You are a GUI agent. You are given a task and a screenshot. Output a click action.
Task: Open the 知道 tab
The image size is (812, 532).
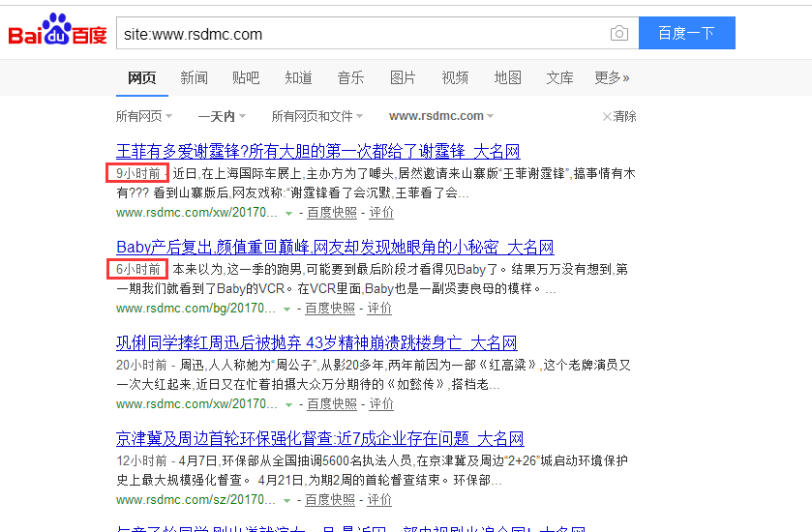298,77
